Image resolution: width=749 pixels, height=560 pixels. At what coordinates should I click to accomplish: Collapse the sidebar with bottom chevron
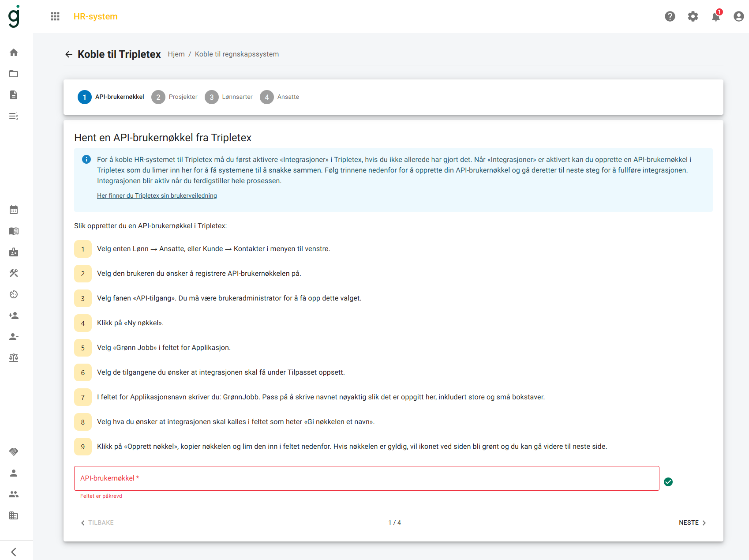14,552
